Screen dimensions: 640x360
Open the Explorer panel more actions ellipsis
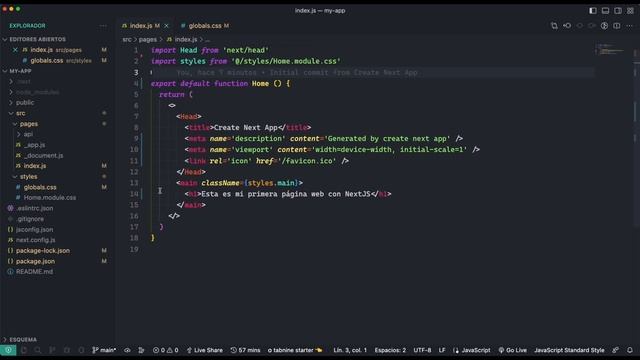(x=103, y=26)
